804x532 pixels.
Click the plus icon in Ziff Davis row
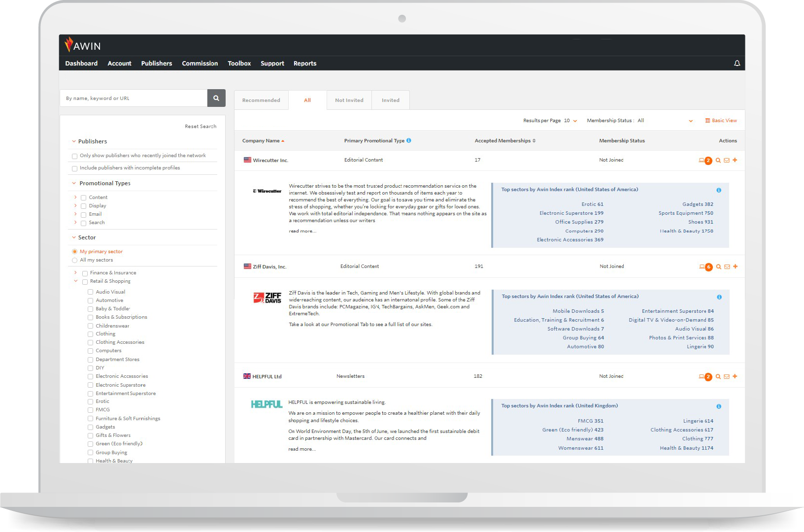tap(736, 266)
